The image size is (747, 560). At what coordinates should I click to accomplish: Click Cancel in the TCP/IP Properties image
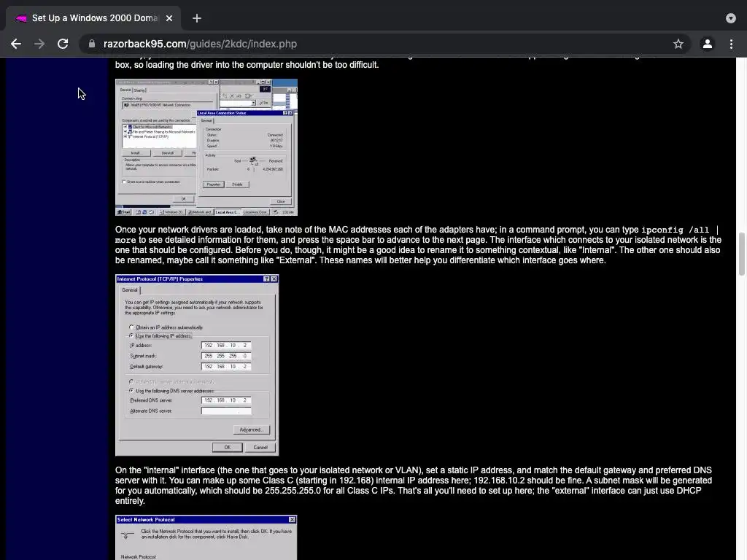tap(260, 447)
